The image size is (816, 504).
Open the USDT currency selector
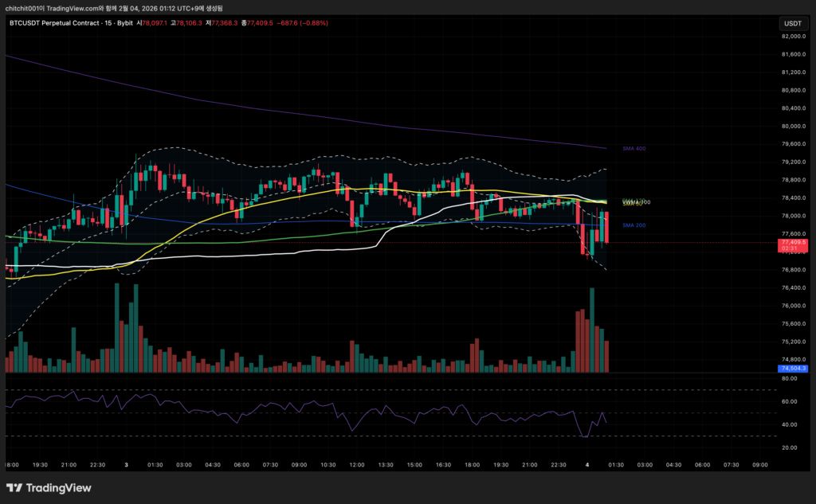point(792,24)
